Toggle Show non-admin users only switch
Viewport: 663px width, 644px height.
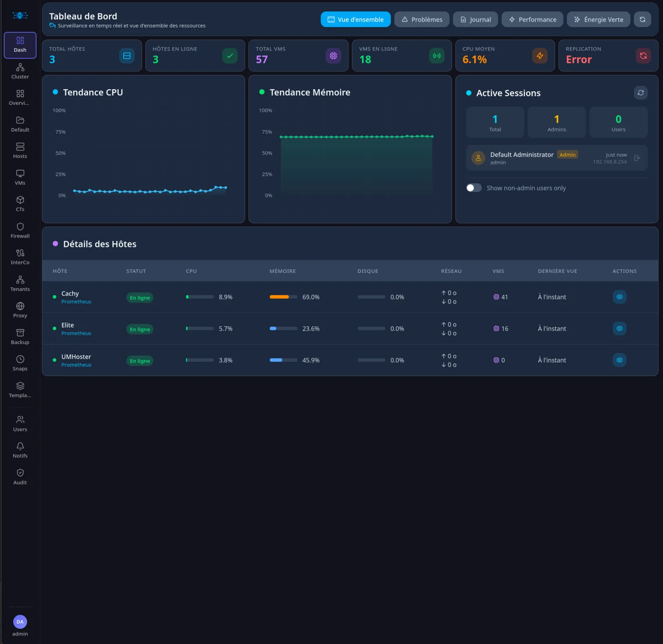click(x=474, y=188)
